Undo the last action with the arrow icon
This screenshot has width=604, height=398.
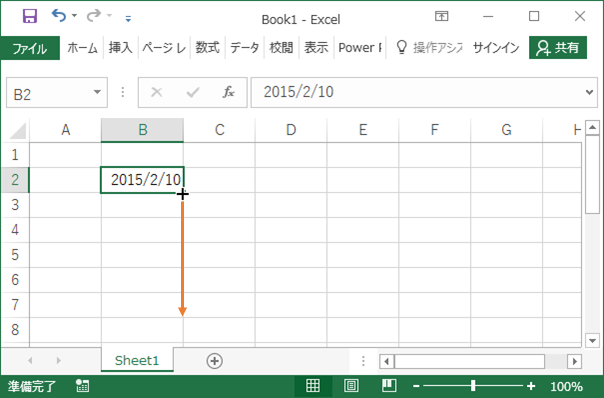59,16
